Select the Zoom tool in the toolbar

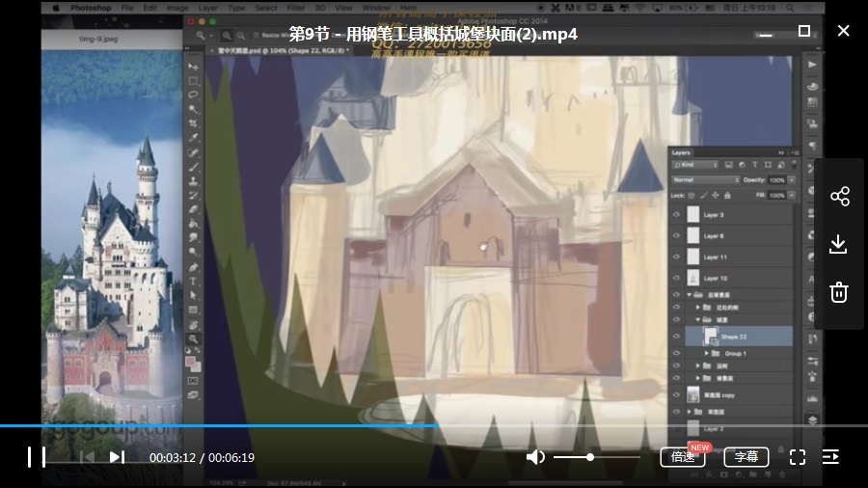(x=193, y=339)
